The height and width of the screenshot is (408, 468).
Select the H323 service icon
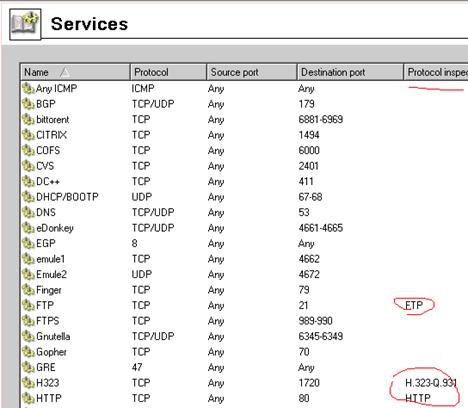(28, 383)
